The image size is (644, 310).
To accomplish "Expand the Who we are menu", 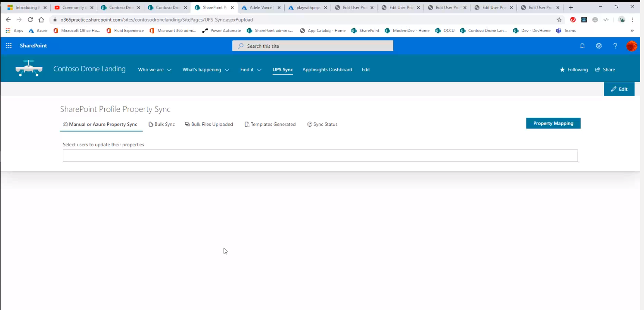I will click(154, 69).
